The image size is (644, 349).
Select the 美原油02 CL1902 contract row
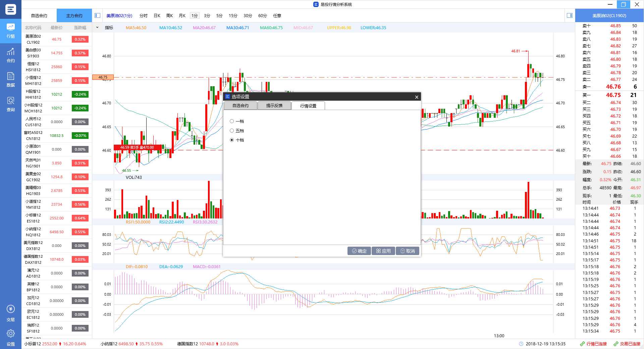57,39
